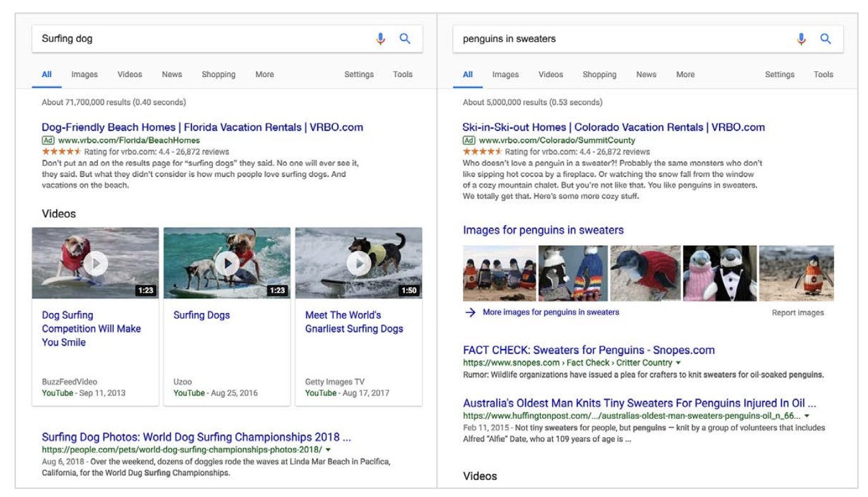Click More images for penguins in sweaters
The width and height of the screenshot is (868, 497).
551,312
